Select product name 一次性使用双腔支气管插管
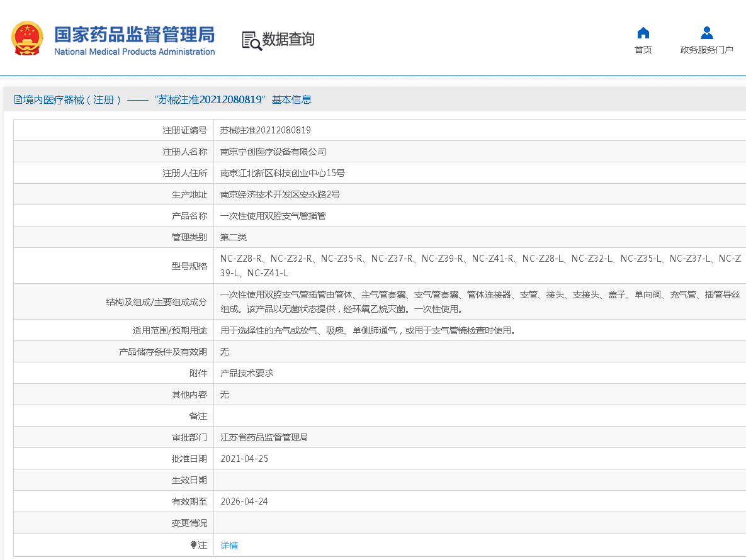The width and height of the screenshot is (746, 560). (x=273, y=216)
